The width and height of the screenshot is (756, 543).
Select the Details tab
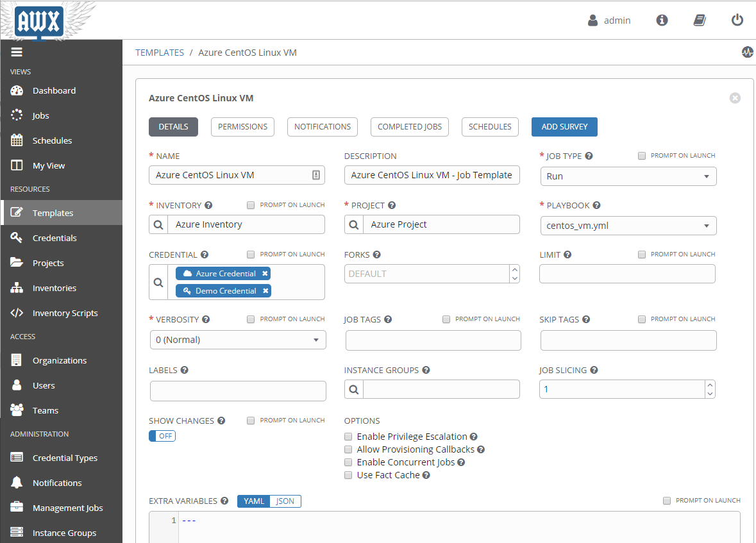point(174,127)
